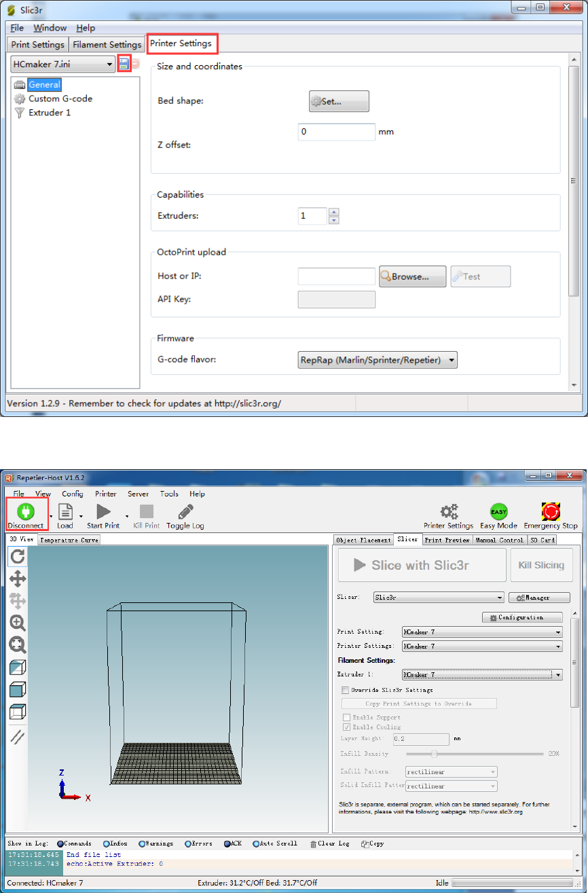
Task: Open the Print Setting dropdown
Action: pyautogui.click(x=482, y=632)
